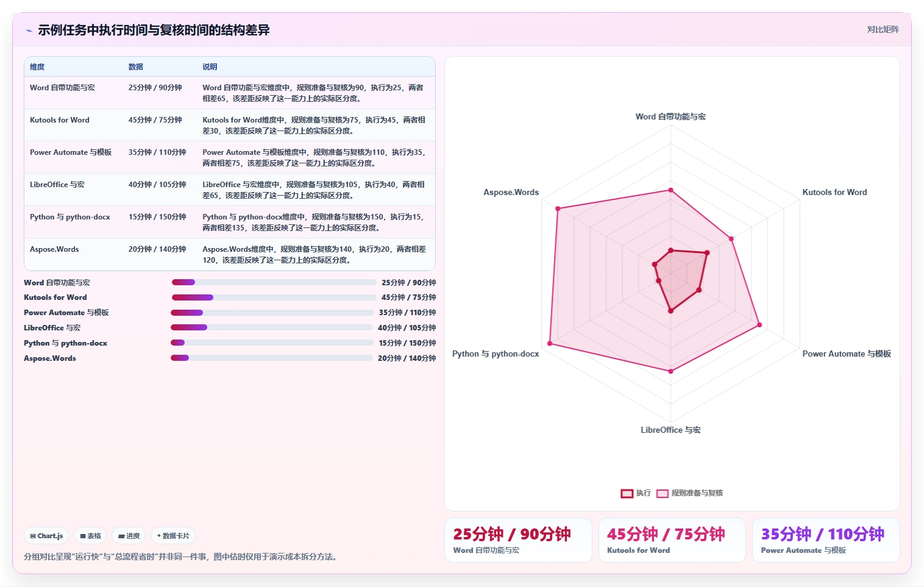Click the Kutools for Word radar axis label
This screenshot has width=924, height=587.
point(834,192)
